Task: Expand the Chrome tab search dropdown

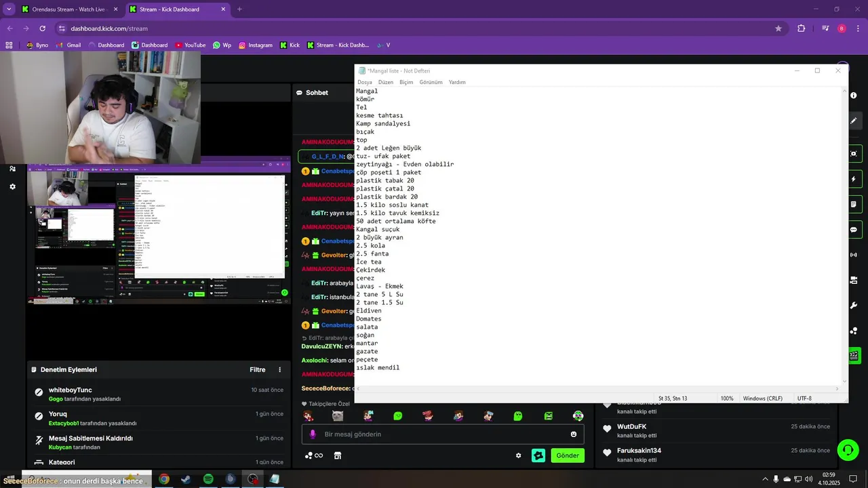Action: [8, 9]
